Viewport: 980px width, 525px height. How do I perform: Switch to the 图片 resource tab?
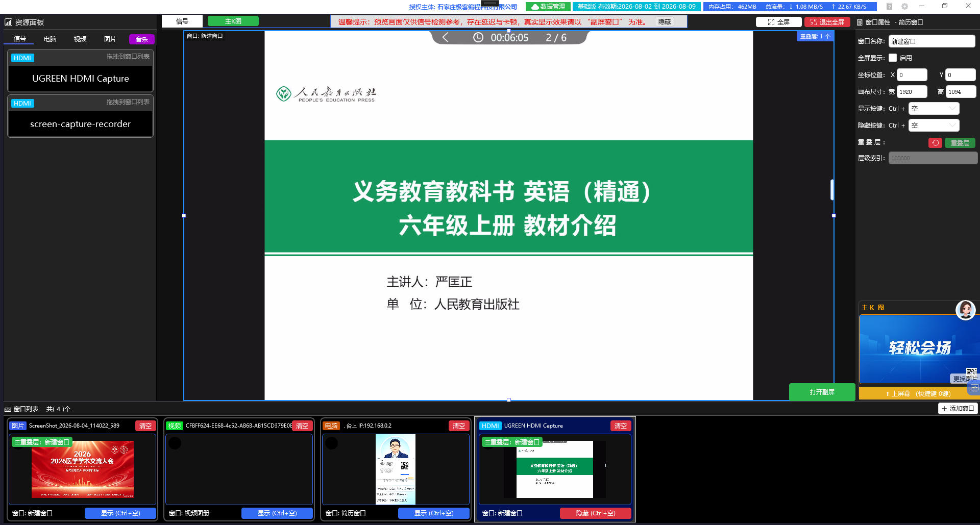[x=110, y=39]
